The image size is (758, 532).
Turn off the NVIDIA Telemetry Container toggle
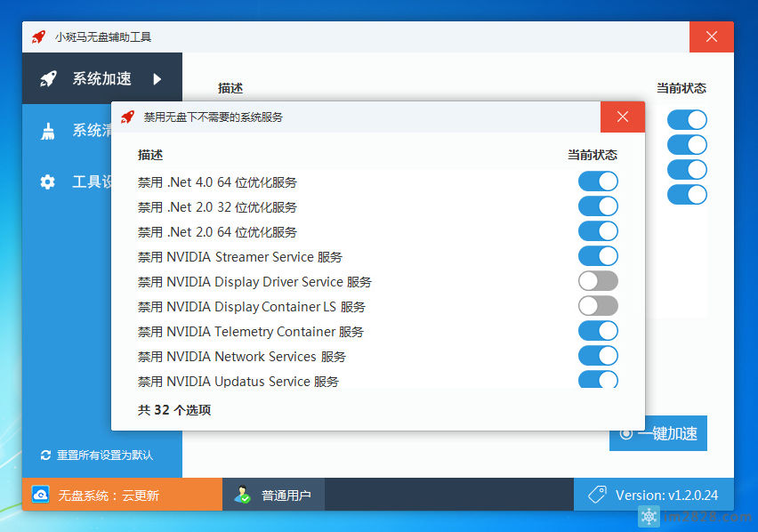tap(597, 331)
